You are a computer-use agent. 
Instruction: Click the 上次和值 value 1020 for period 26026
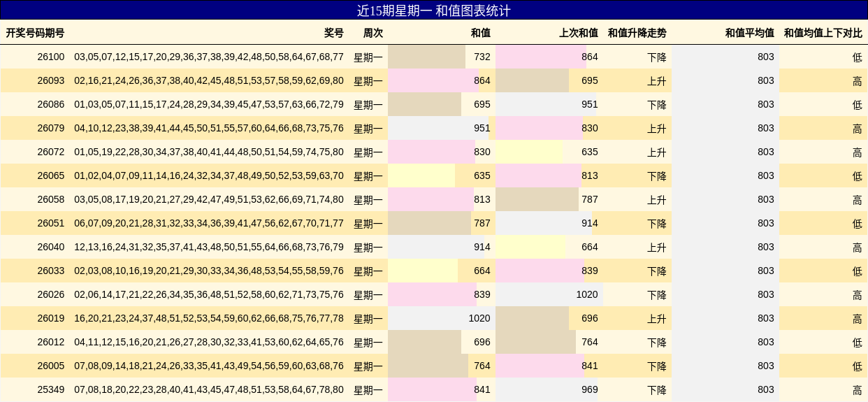click(587, 294)
